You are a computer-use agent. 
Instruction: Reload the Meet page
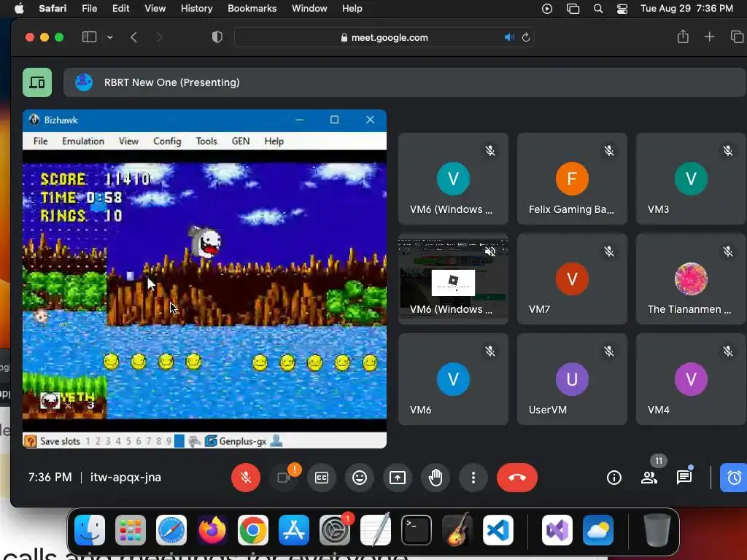pos(526,37)
